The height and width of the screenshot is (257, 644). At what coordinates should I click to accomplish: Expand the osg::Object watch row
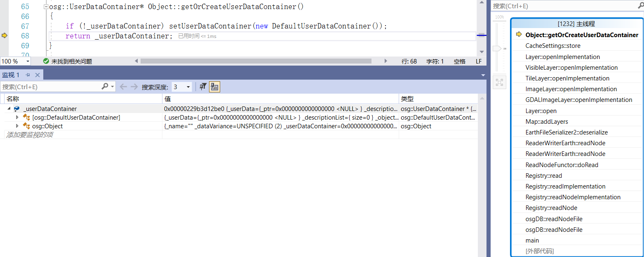coord(17,126)
